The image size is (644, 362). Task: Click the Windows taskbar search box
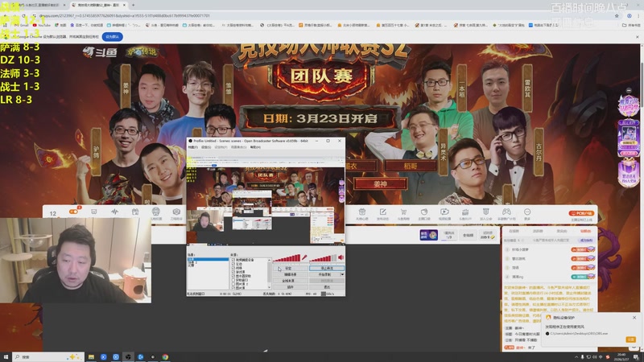(x=48, y=357)
